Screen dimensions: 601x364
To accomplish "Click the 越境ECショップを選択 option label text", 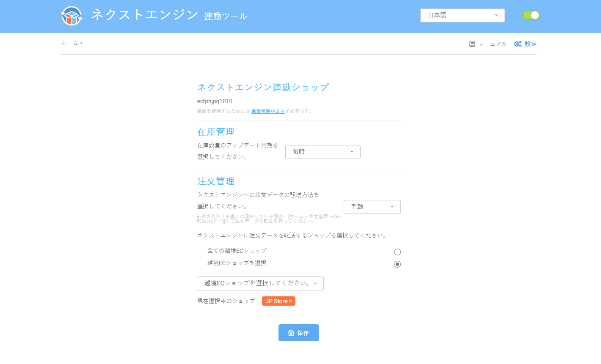I will 237,263.
